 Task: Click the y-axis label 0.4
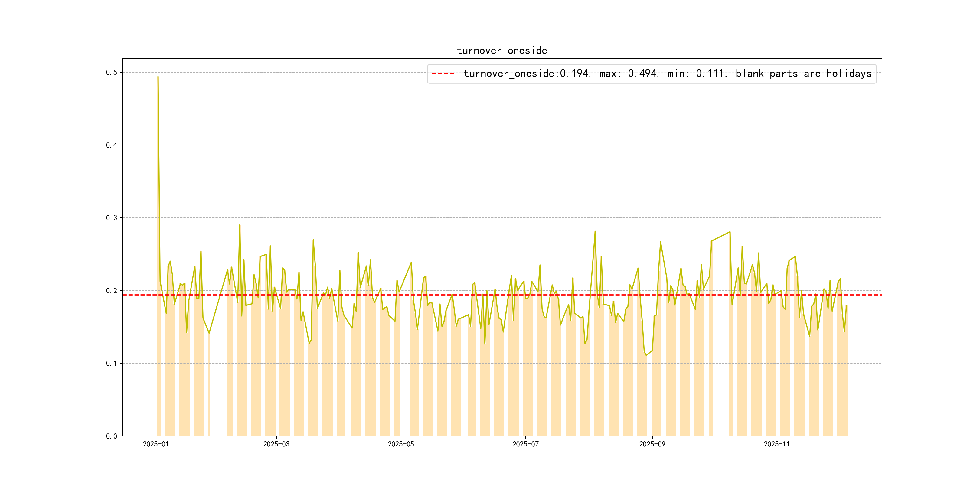112,145
